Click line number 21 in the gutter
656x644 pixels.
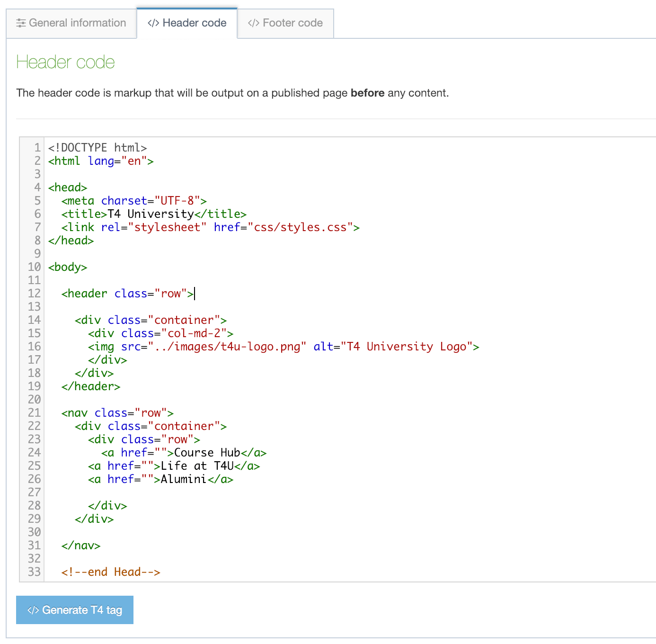pyautogui.click(x=34, y=413)
